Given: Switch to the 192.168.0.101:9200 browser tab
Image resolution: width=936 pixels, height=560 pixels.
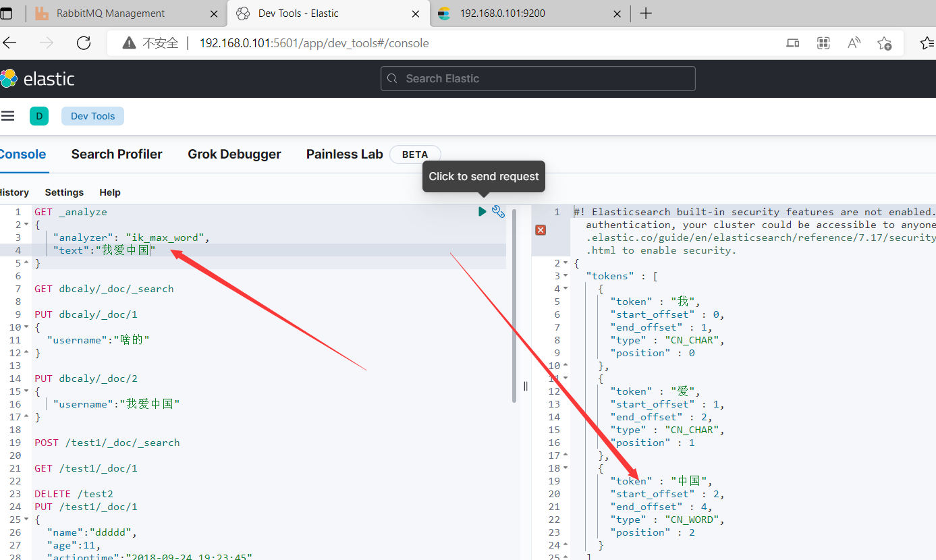Looking at the screenshot, I should point(528,13).
